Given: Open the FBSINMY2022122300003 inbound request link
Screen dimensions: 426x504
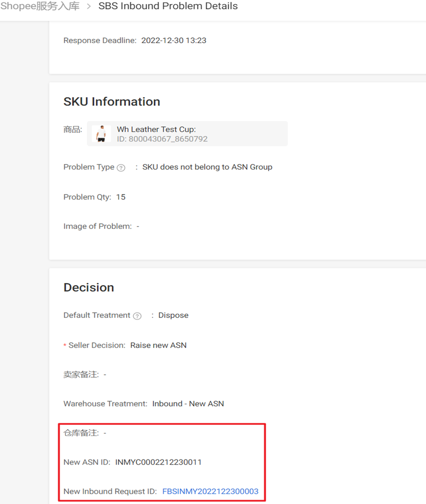Looking at the screenshot, I should [210, 491].
